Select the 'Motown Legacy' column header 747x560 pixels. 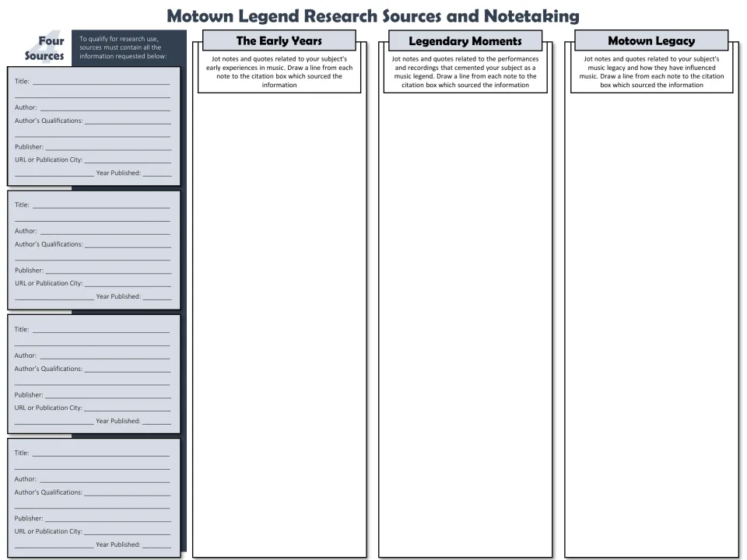coord(651,40)
